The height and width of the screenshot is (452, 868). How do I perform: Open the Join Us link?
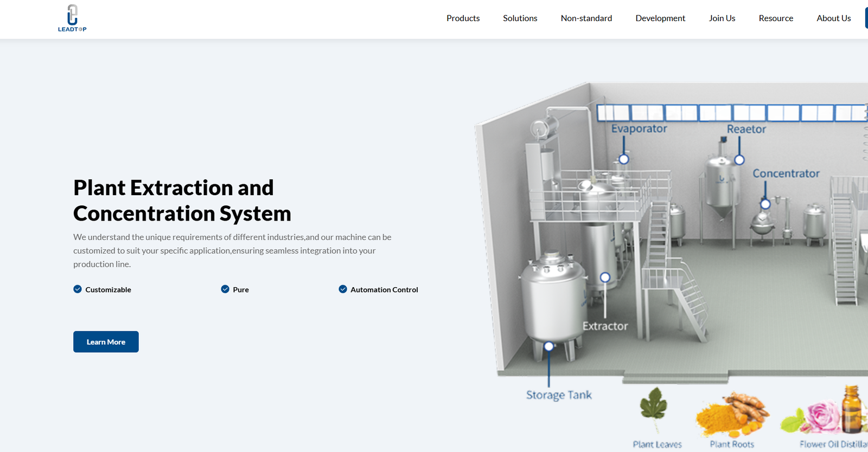coord(722,18)
